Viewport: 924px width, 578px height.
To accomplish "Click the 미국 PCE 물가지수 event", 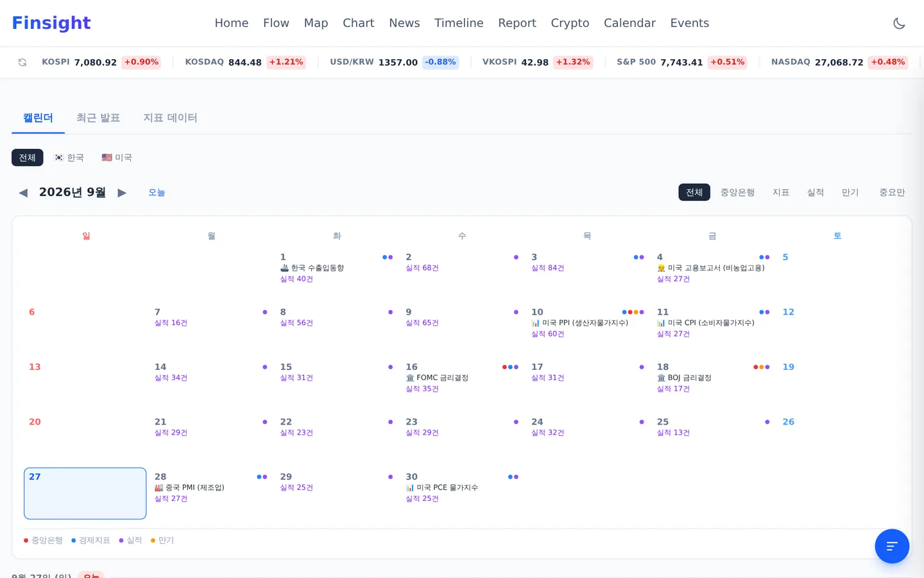I will [442, 488].
